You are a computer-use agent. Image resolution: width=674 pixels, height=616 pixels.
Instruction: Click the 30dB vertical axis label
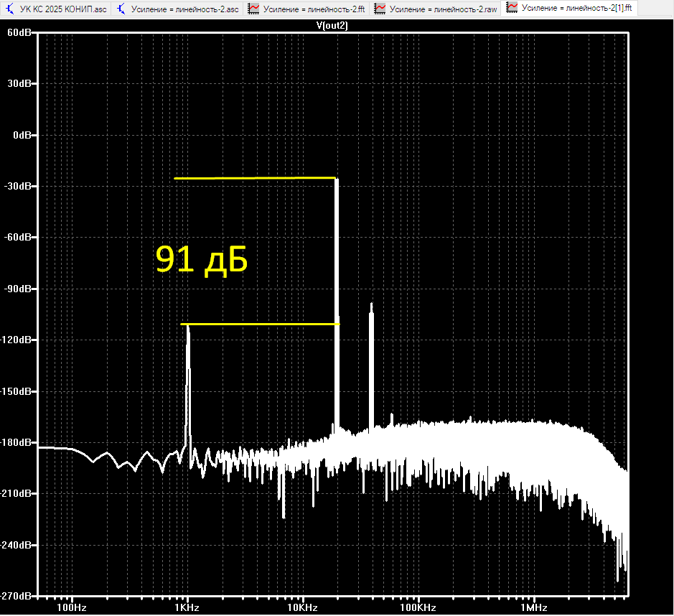[19, 83]
